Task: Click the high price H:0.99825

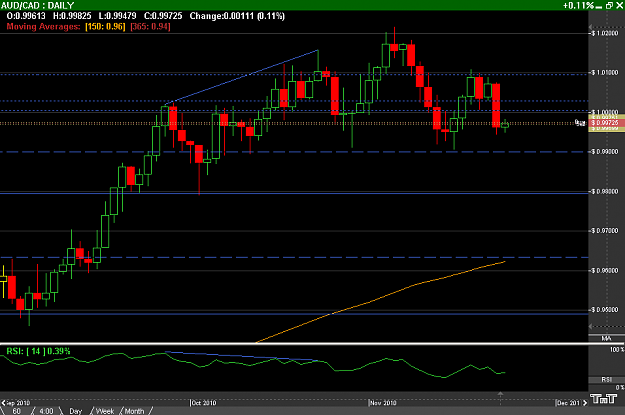Action: [72, 16]
